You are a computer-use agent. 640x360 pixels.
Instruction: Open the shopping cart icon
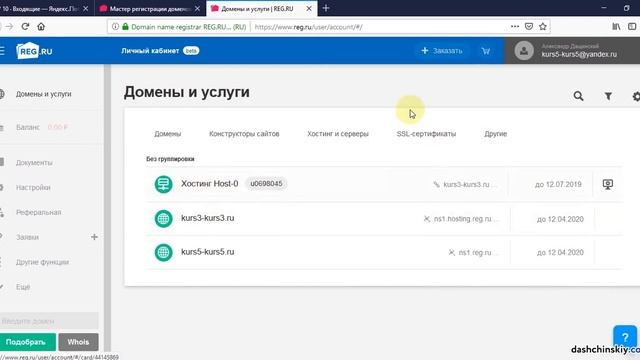[486, 51]
